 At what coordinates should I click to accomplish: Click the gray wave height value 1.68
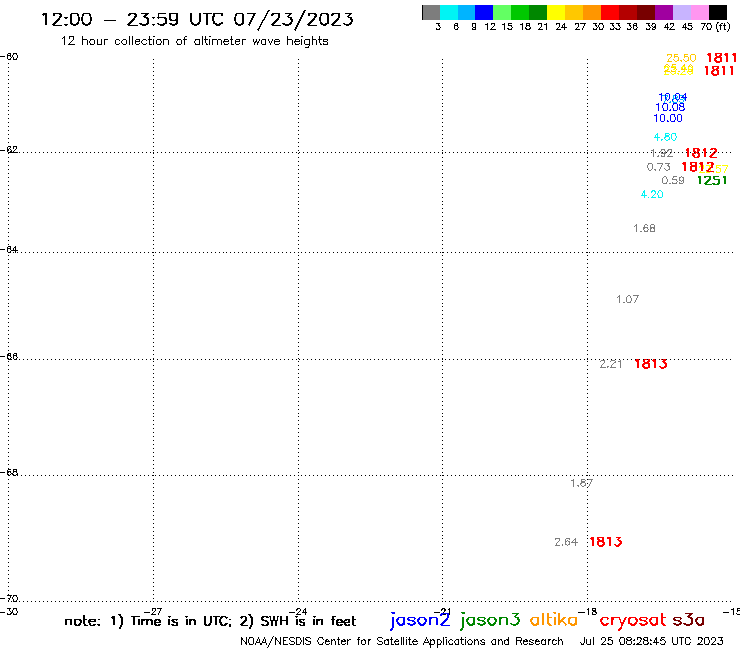pyautogui.click(x=644, y=228)
